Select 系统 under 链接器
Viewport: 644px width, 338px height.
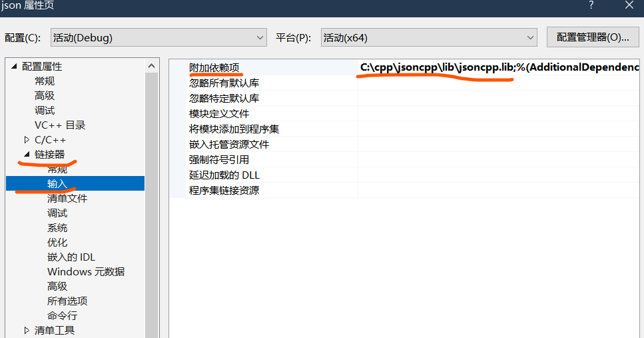click(57, 228)
